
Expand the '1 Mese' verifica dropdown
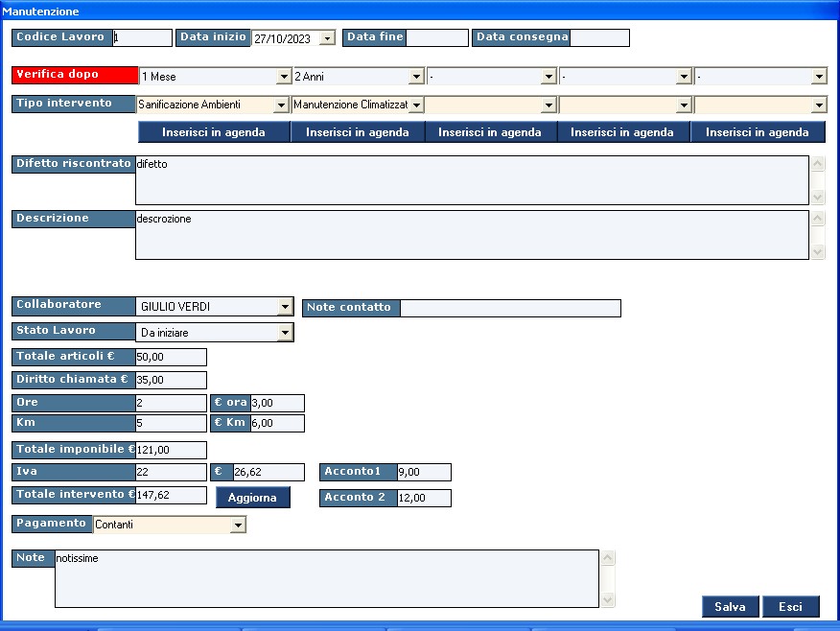coord(284,77)
